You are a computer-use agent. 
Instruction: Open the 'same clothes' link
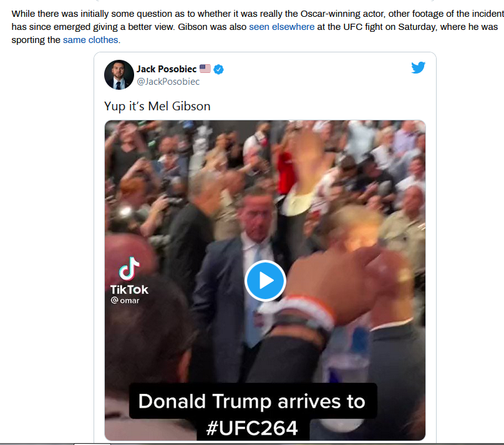coord(90,40)
